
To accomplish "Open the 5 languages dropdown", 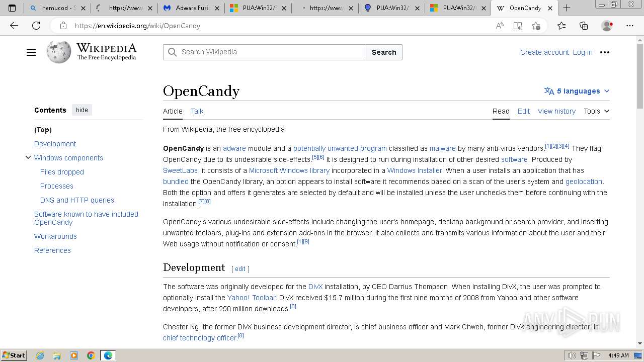I will click(577, 91).
